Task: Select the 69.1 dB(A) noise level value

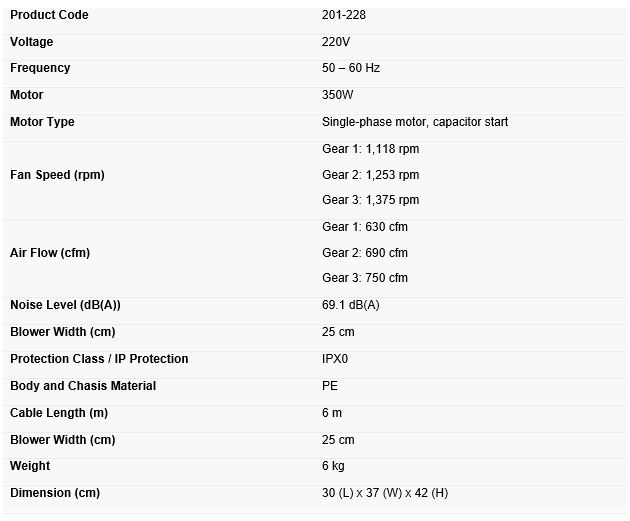Action: [x=351, y=305]
